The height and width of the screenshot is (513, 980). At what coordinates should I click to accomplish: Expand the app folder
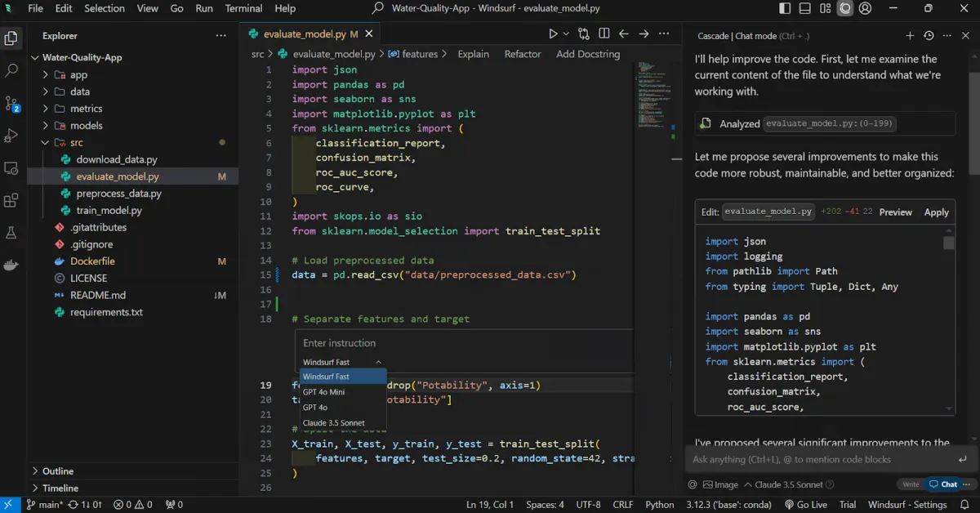(x=78, y=74)
